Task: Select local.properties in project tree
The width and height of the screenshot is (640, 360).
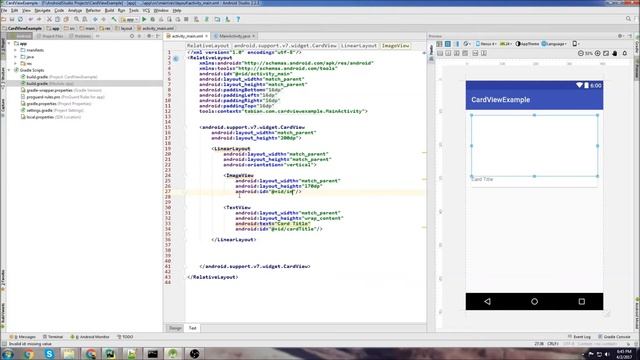Action: pos(51,117)
